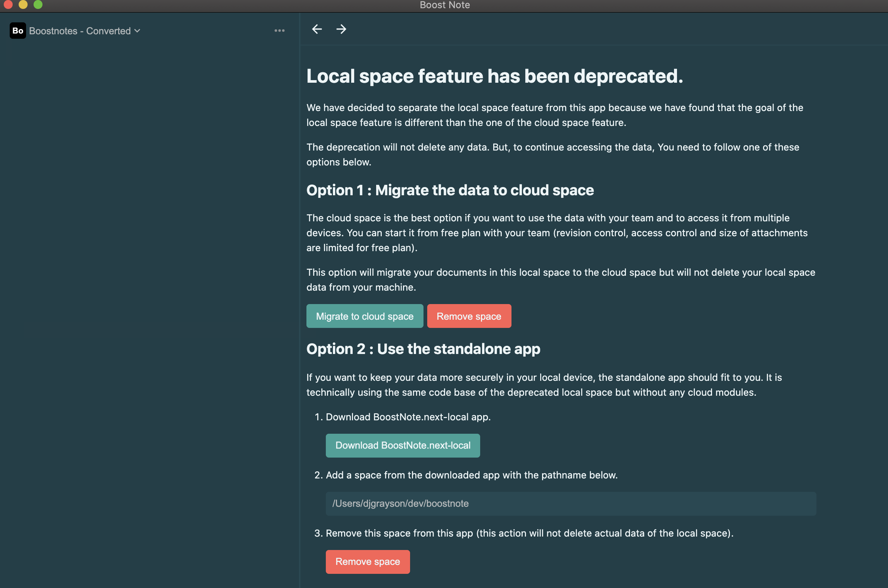Screen dimensions: 888x588
Task: Select the 'Option 2' standalone app heading
Action: coord(423,349)
